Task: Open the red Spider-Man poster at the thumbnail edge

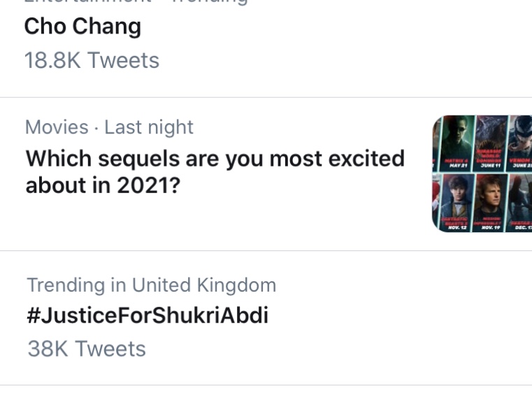Action: [x=436, y=203]
